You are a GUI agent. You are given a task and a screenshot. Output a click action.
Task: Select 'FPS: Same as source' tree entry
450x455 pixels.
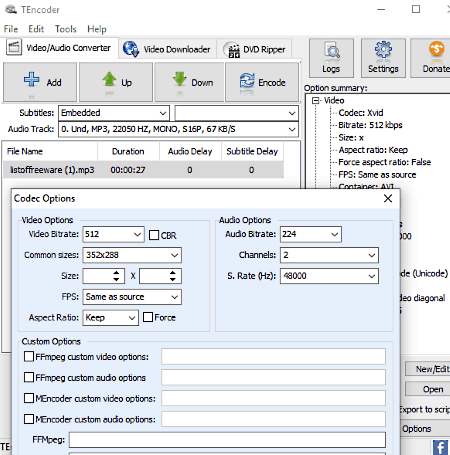point(377,175)
